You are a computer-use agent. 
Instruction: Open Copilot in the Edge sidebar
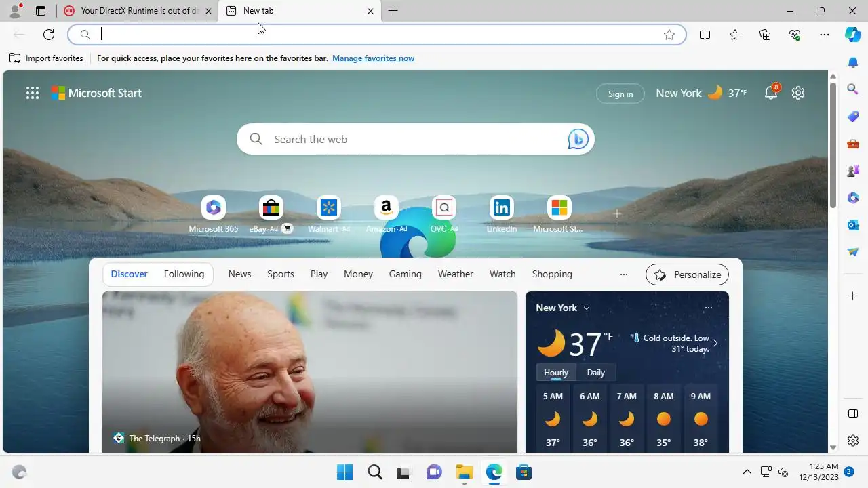[x=853, y=35]
